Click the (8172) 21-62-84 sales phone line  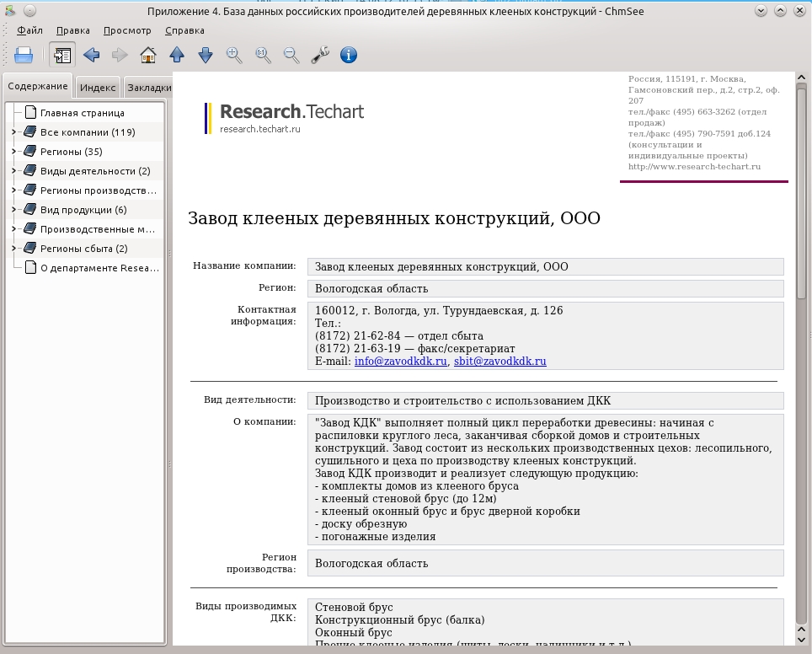(x=398, y=335)
